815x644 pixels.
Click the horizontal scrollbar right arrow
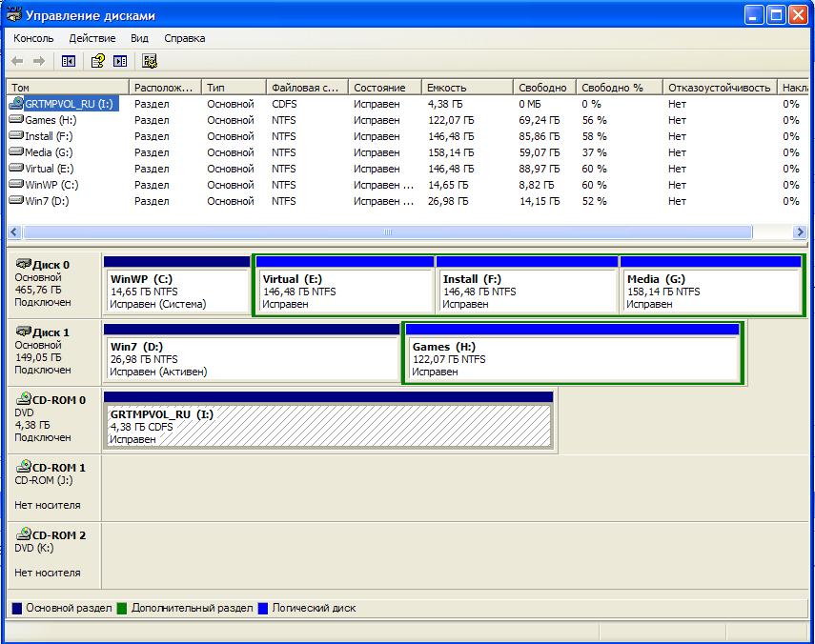tap(800, 232)
